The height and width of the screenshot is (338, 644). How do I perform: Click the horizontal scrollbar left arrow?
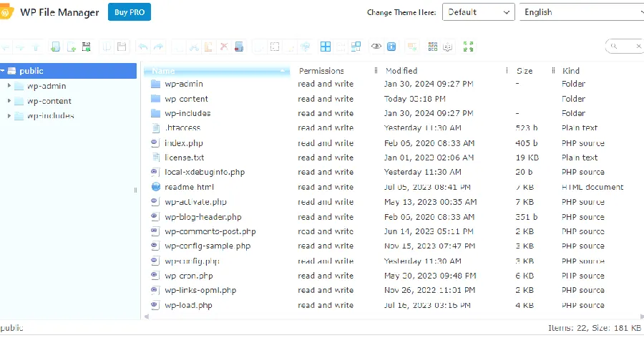(x=147, y=317)
